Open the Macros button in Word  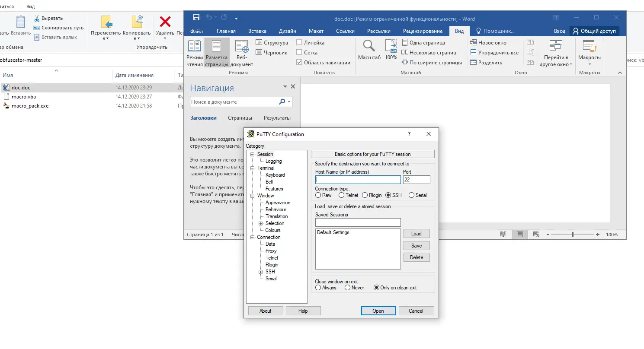(589, 53)
